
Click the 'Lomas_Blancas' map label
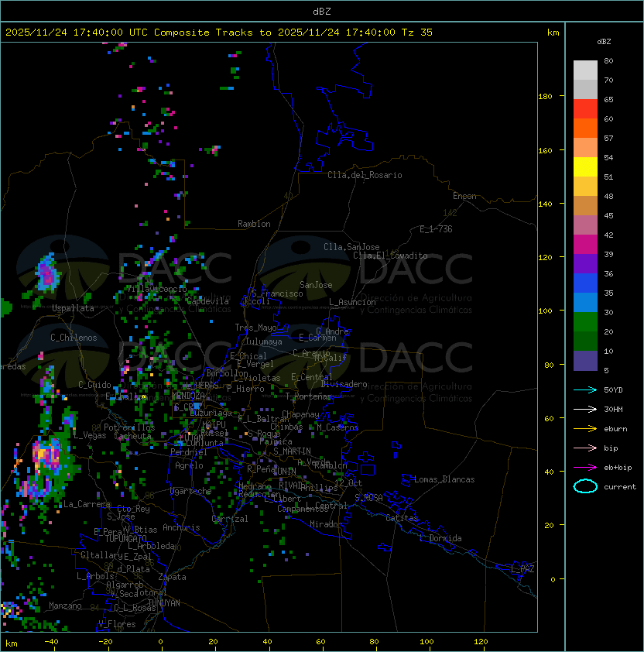pos(444,479)
